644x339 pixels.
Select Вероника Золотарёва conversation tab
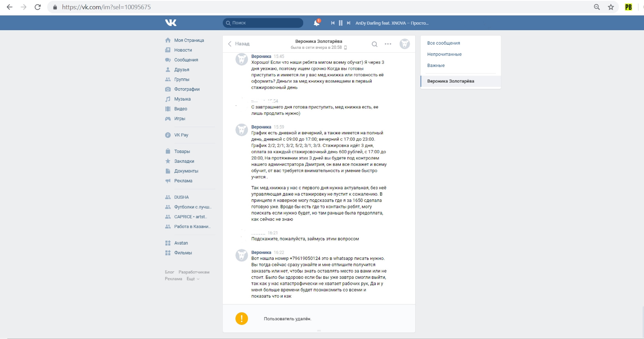(461, 81)
